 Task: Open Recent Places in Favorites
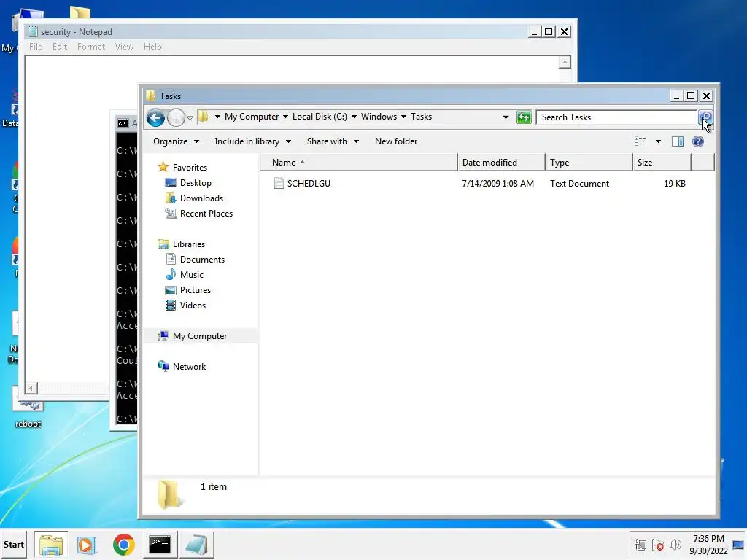tap(206, 214)
